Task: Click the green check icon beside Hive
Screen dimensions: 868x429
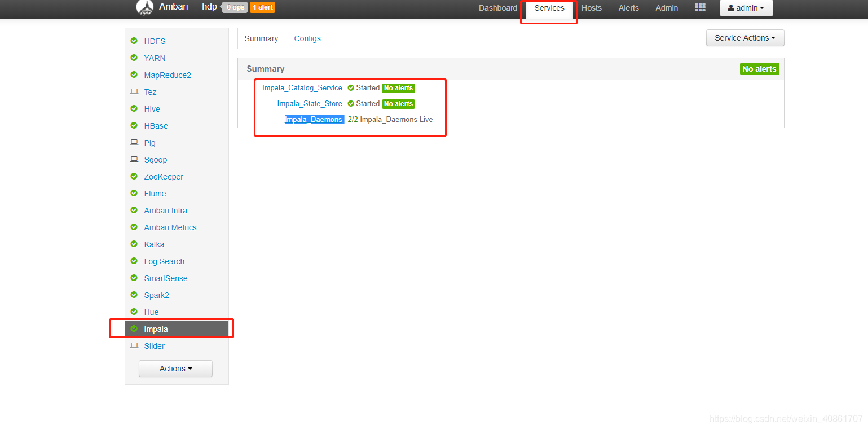Action: (134, 108)
